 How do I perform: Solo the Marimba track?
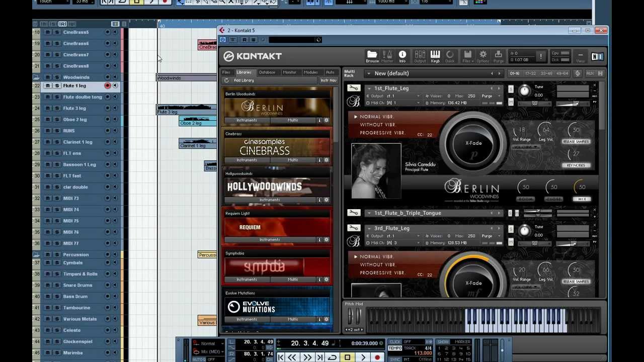pyautogui.click(x=57, y=353)
